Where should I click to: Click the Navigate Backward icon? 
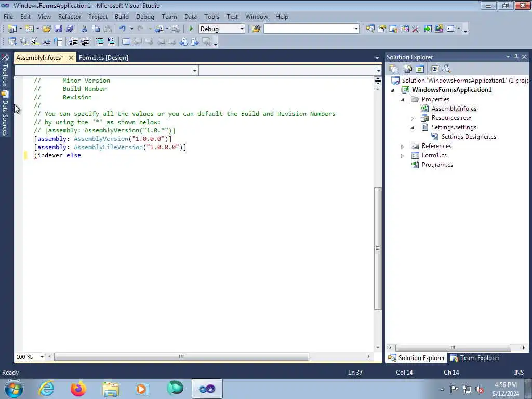(159, 29)
